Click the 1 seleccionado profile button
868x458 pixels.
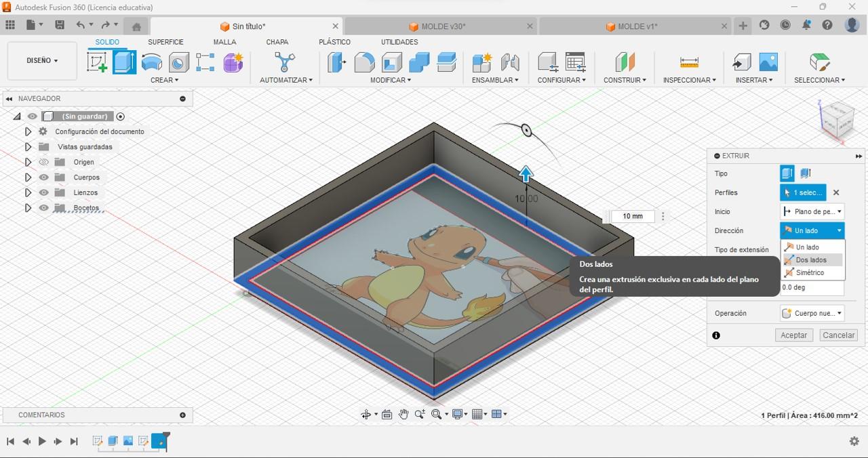[804, 192]
